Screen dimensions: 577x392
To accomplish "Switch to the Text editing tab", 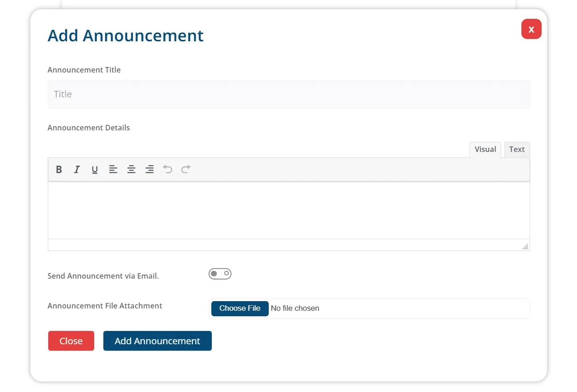I will point(517,150).
